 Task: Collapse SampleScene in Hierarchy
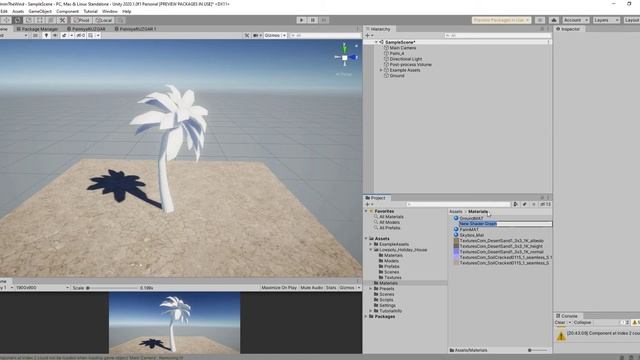376,42
